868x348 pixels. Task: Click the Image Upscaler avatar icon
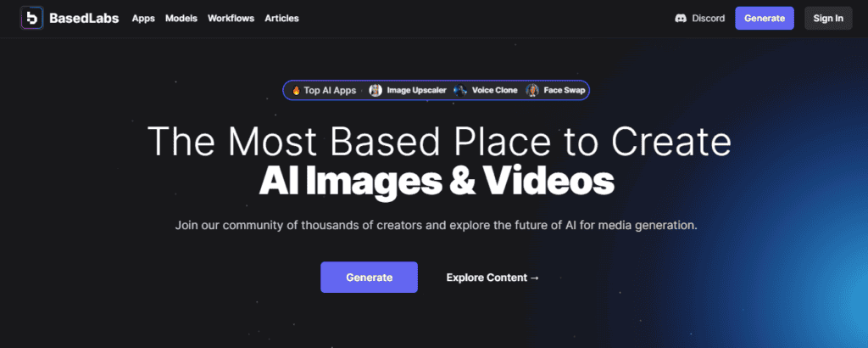(x=376, y=90)
